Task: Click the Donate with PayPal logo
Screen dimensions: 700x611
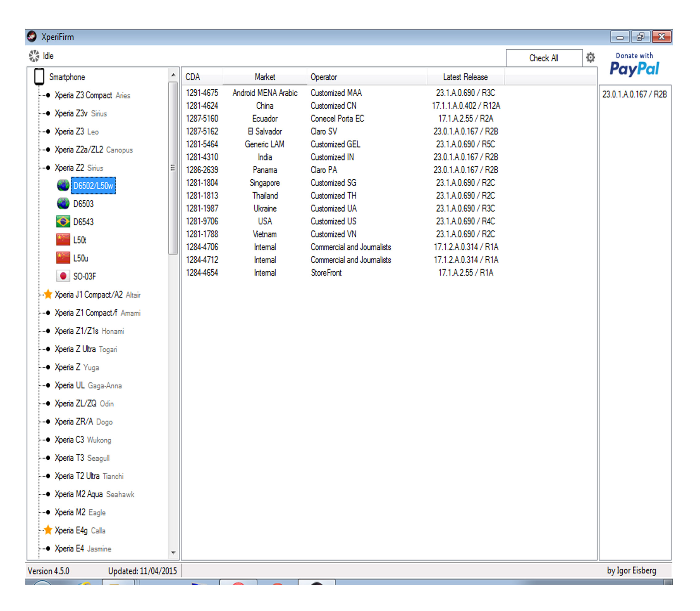Action: pyautogui.click(x=634, y=65)
